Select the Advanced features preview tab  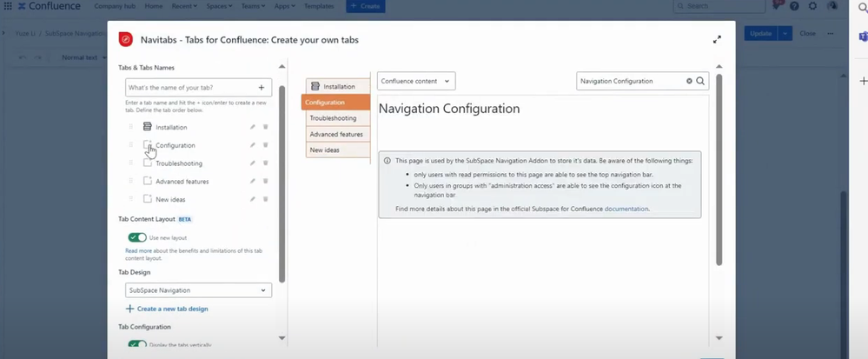pyautogui.click(x=338, y=134)
